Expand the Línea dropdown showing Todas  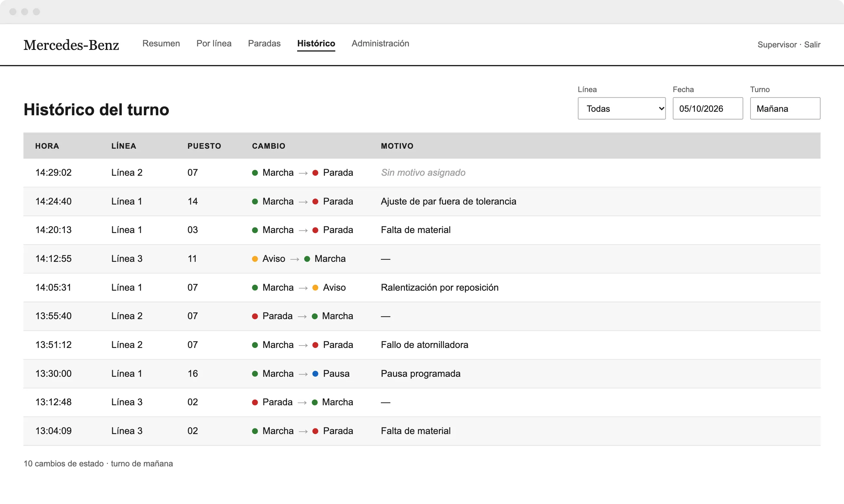(621, 109)
